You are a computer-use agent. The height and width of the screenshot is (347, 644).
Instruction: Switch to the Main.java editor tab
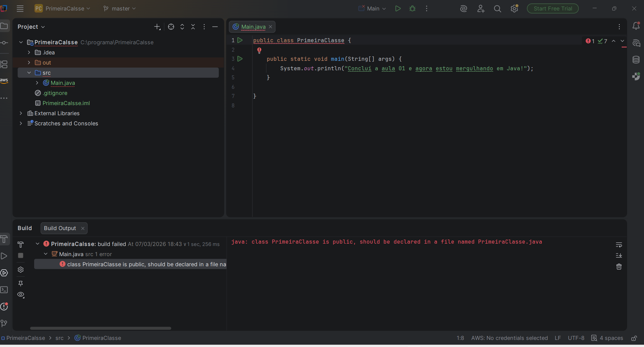[253, 27]
